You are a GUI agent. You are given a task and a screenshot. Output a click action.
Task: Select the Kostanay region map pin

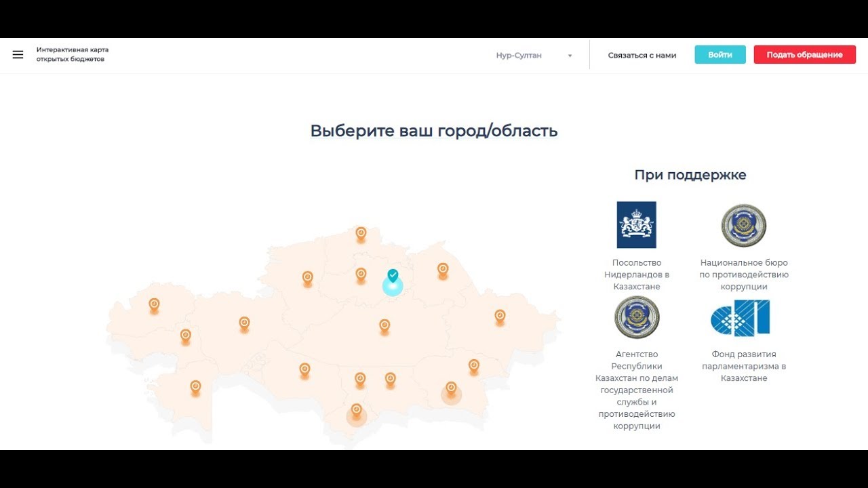307,278
